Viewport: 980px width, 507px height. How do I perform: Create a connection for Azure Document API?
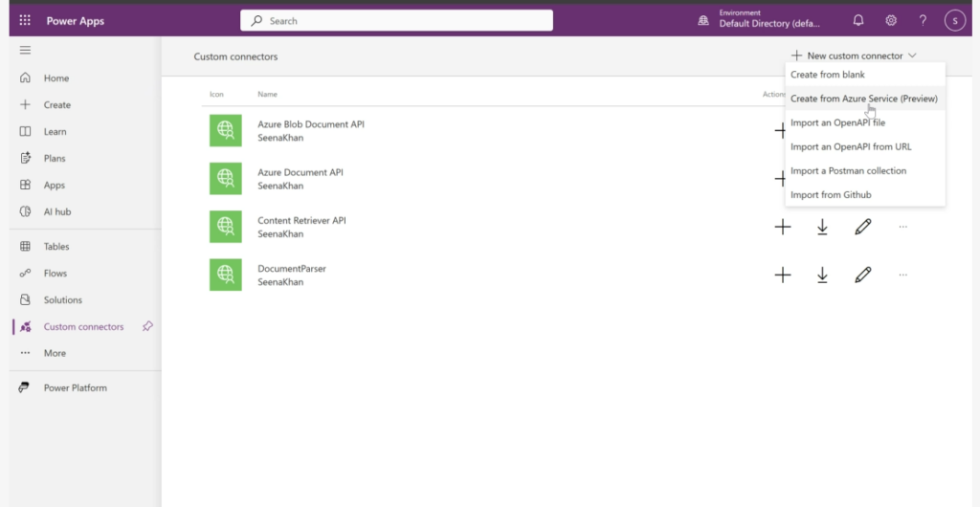coord(779,179)
